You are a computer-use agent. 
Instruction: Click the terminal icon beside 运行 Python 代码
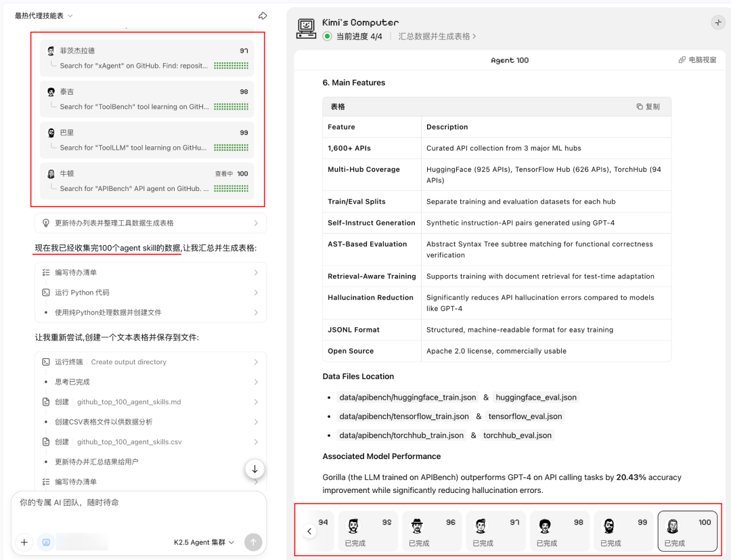(46, 293)
